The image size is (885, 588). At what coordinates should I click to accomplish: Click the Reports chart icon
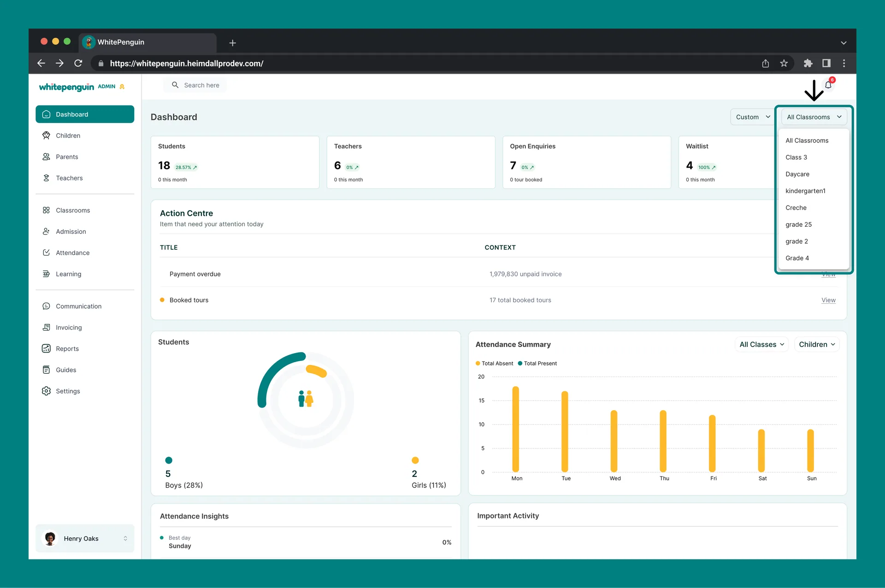pyautogui.click(x=46, y=348)
